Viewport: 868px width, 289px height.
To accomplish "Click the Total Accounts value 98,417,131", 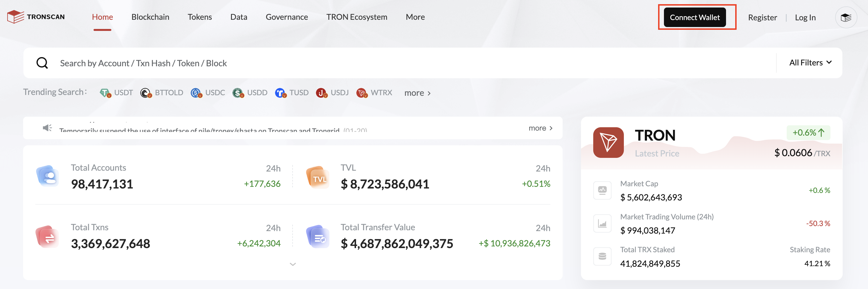I will click(102, 184).
